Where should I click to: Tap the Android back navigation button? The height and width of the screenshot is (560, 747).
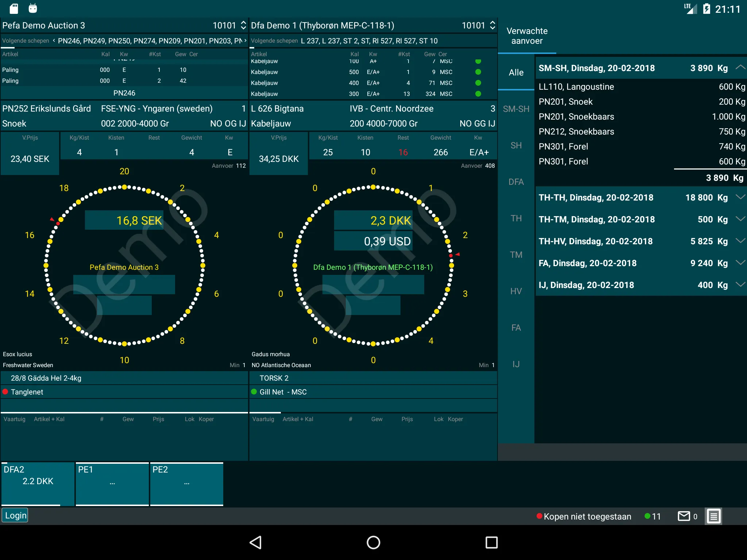point(256,542)
